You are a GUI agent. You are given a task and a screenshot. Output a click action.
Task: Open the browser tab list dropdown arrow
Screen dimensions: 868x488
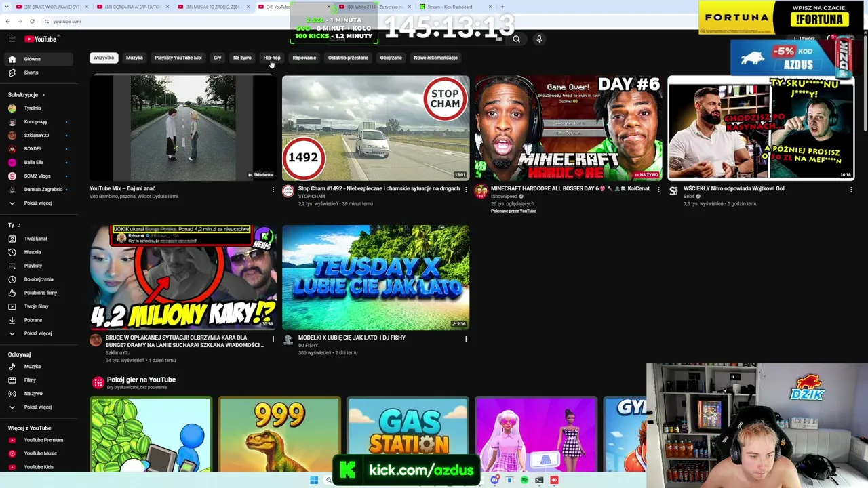point(6,7)
